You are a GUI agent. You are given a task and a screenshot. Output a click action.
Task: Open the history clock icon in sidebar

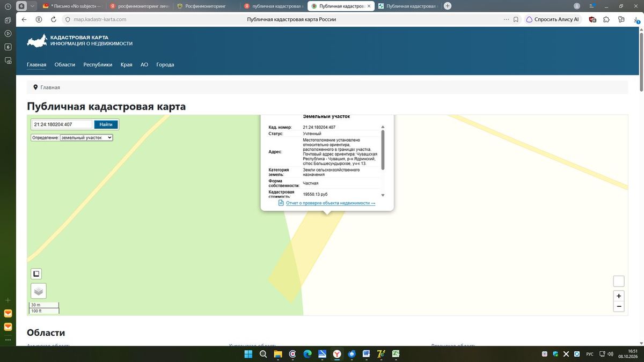8,6
